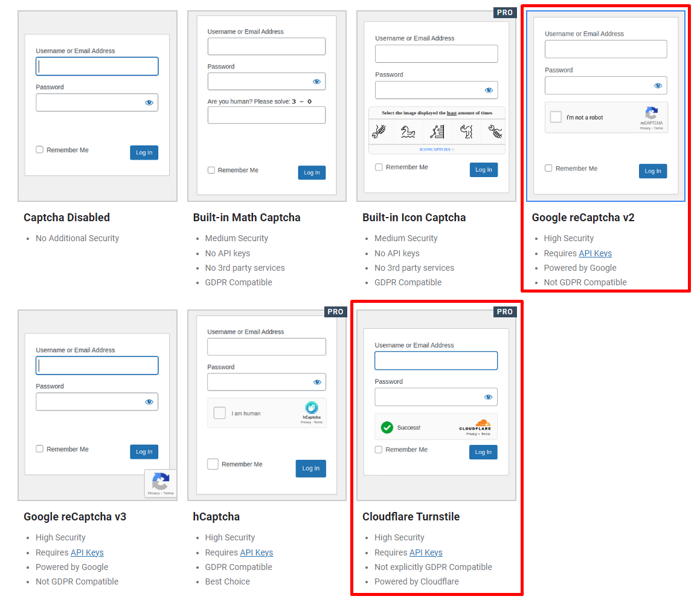Click the green Success checkmark in Turnstile

(387, 427)
